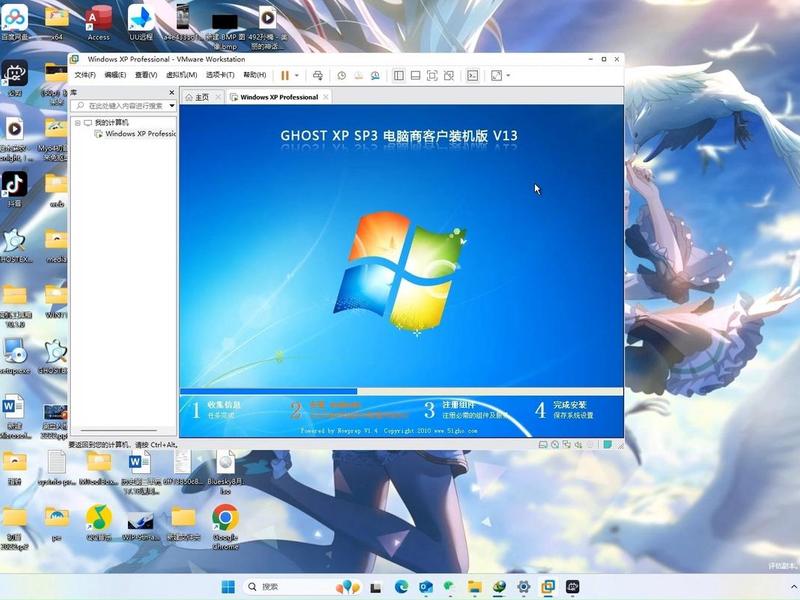
Task: Click the VMware title bar app icon
Action: pos(74,59)
